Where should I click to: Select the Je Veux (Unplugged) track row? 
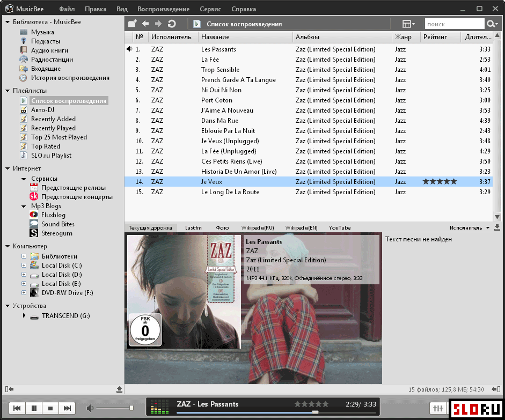[308, 141]
